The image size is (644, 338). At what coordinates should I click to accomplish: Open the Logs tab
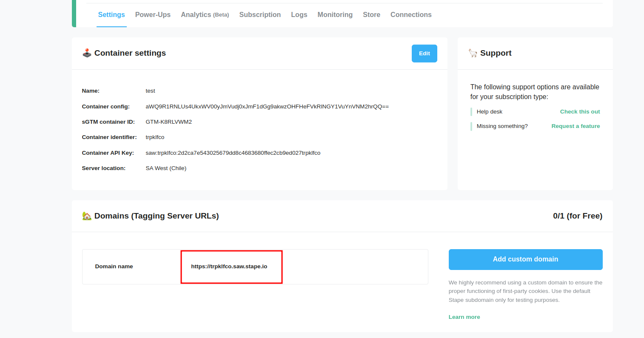299,14
